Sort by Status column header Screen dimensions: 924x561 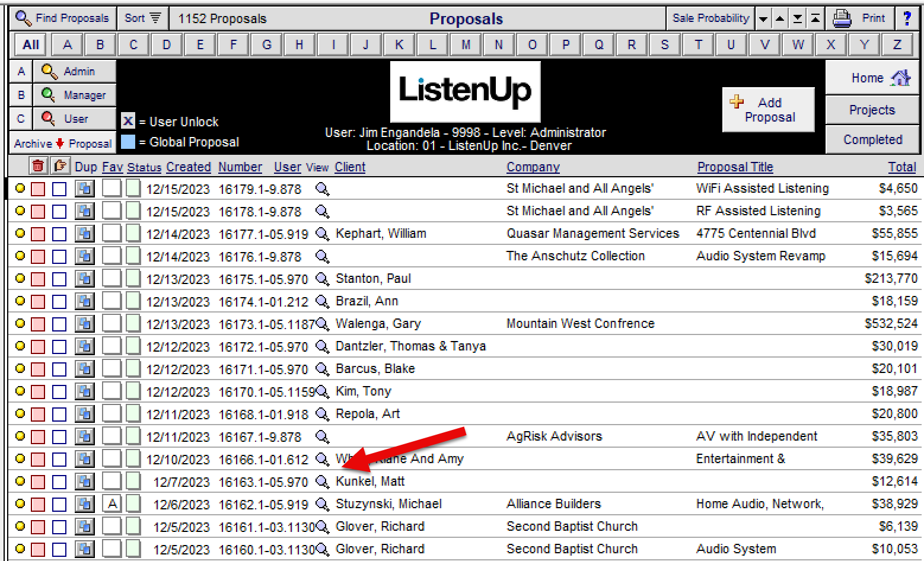click(144, 167)
